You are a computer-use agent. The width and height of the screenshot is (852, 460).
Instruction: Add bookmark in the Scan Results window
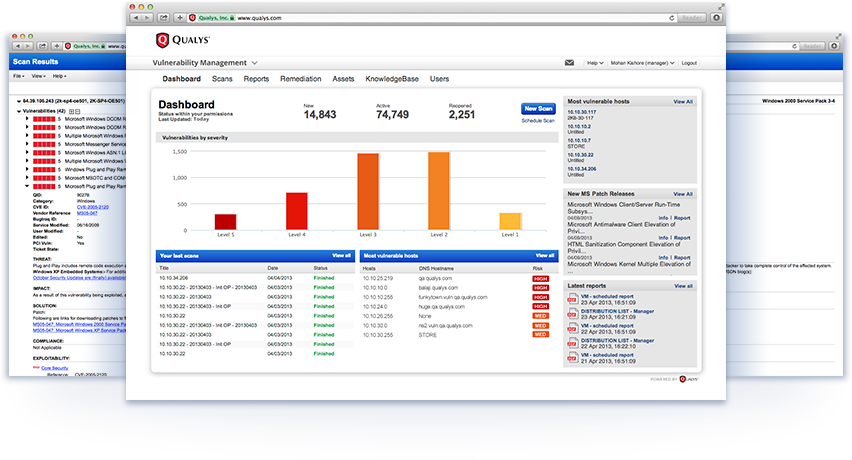(x=57, y=46)
